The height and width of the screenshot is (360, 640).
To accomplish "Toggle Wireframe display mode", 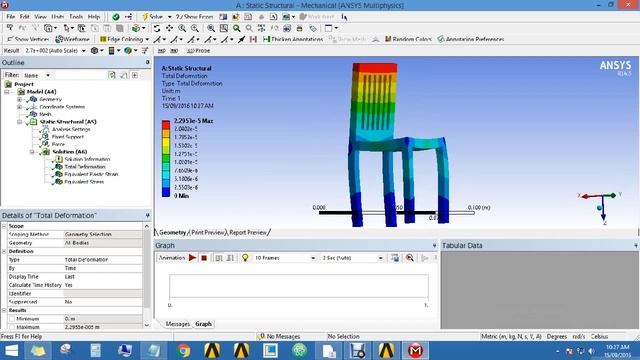I will 72,39.
